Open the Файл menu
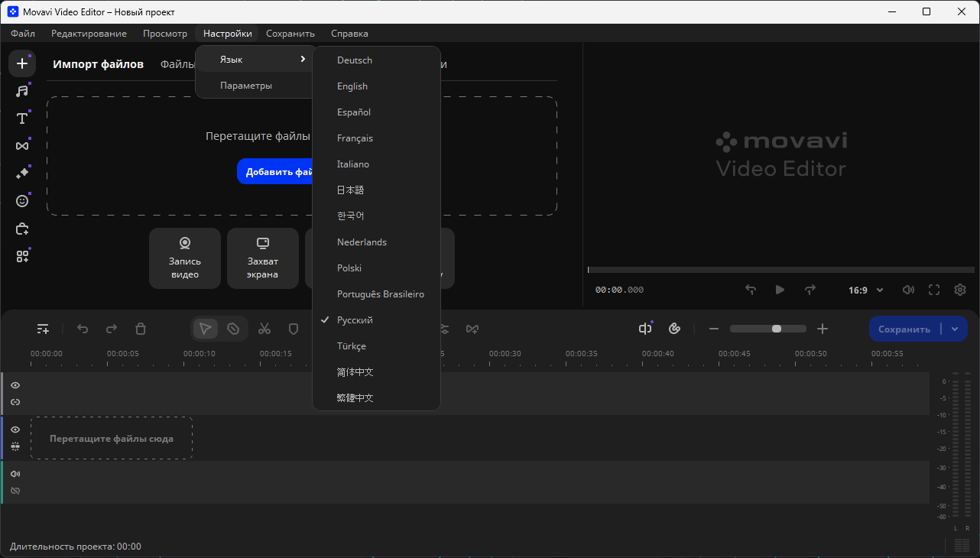This screenshot has height=558, width=980. [x=23, y=34]
